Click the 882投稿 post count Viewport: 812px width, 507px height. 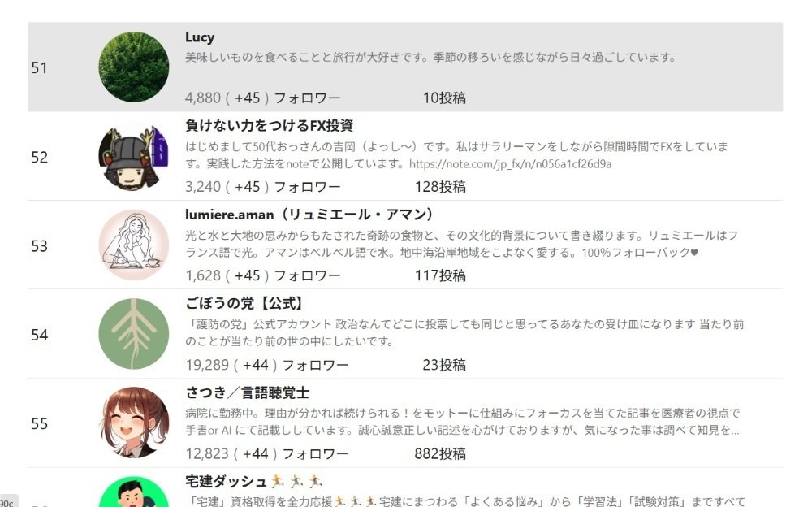[439, 453]
